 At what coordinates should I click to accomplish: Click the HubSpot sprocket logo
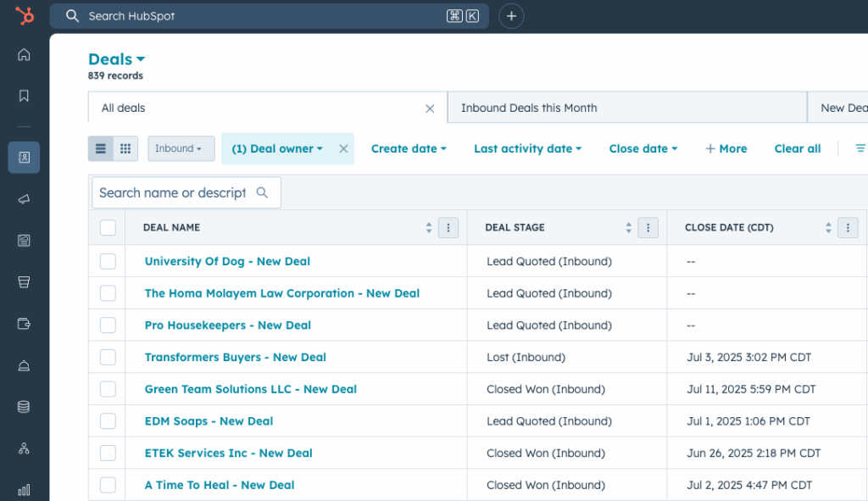click(x=24, y=15)
